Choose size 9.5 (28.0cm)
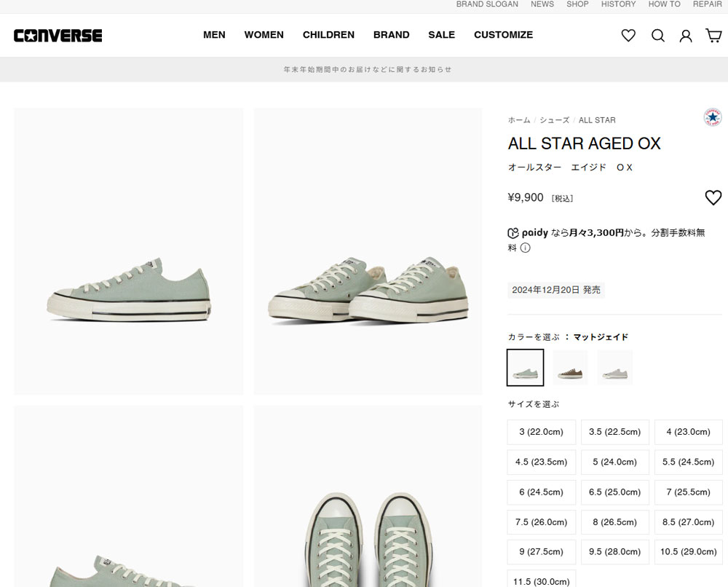This screenshot has width=728, height=587. (x=614, y=552)
